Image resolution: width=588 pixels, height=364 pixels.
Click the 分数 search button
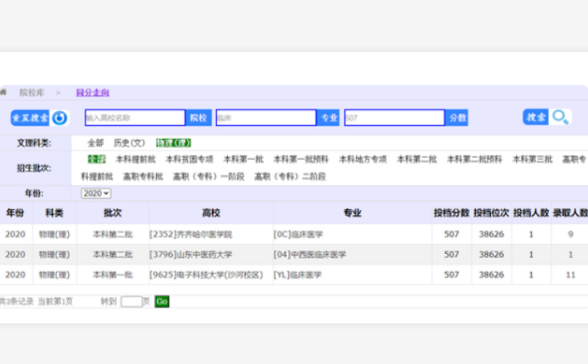click(457, 118)
